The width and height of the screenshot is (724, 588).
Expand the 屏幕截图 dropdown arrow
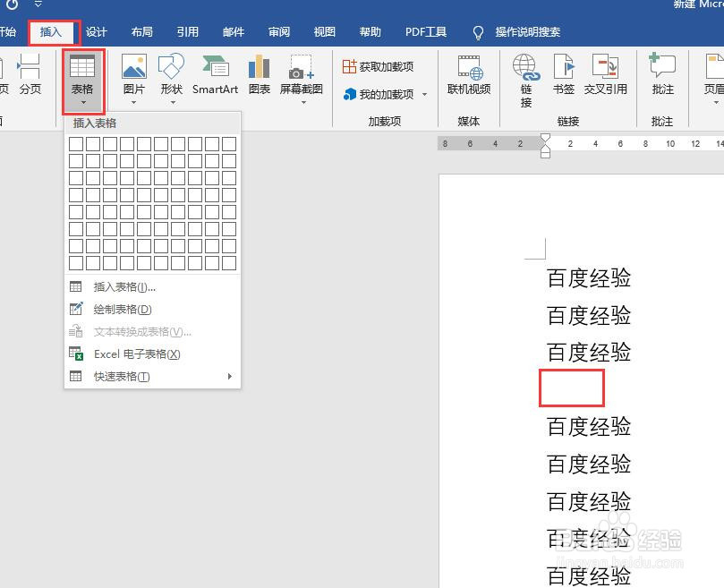303,103
